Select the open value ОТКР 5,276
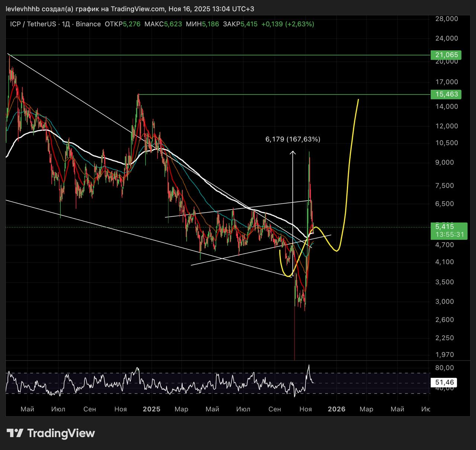476x450 pixels. coord(123,24)
